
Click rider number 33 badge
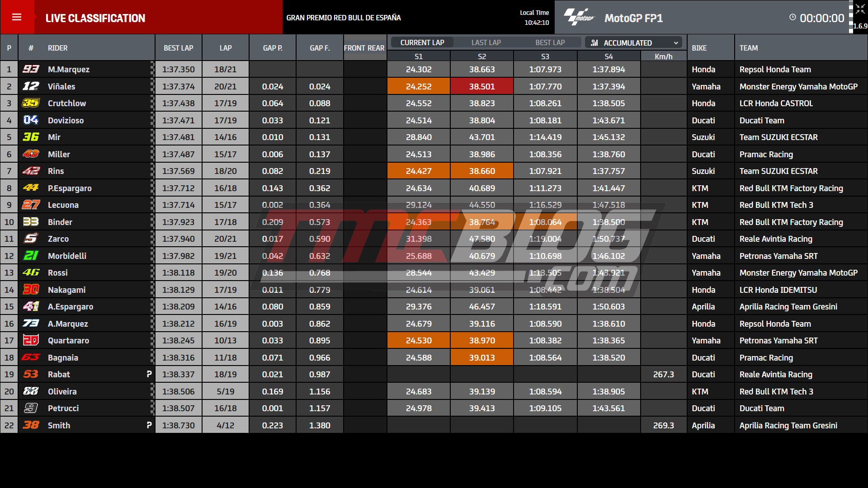[31, 222]
